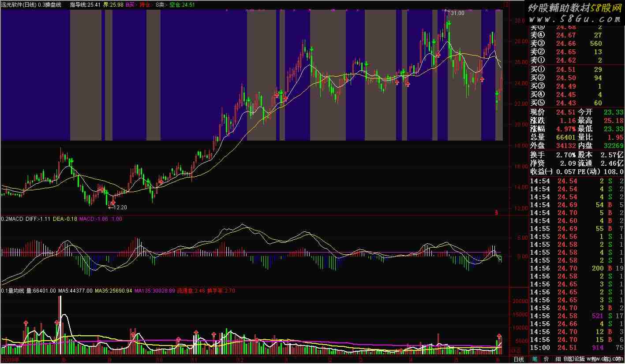Click the 31.00 high price label
Image resolution: width=625 pixels, height=364 pixels.
457,13
